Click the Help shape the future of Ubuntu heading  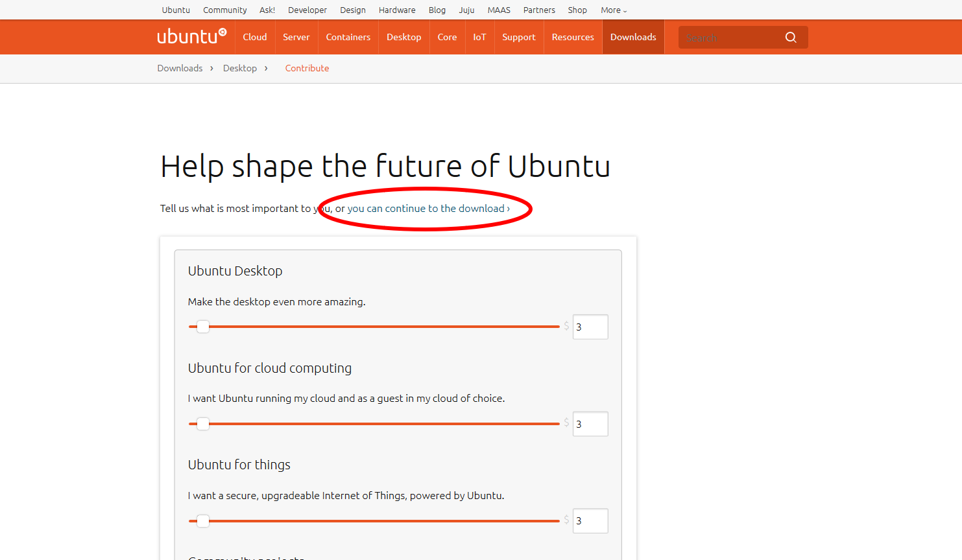[385, 167]
